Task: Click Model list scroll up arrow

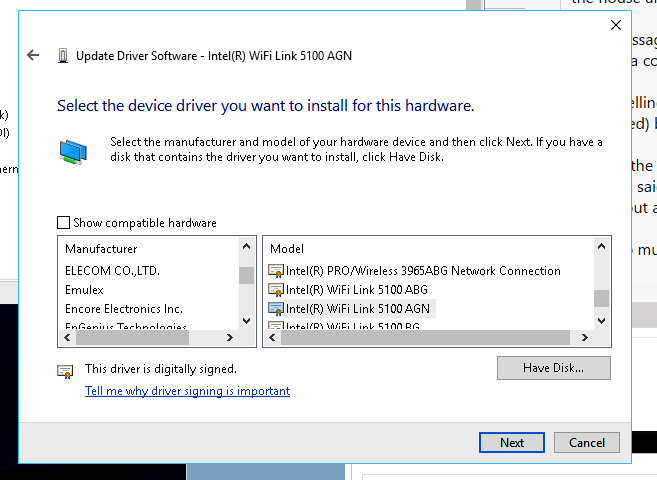Action: click(601, 247)
